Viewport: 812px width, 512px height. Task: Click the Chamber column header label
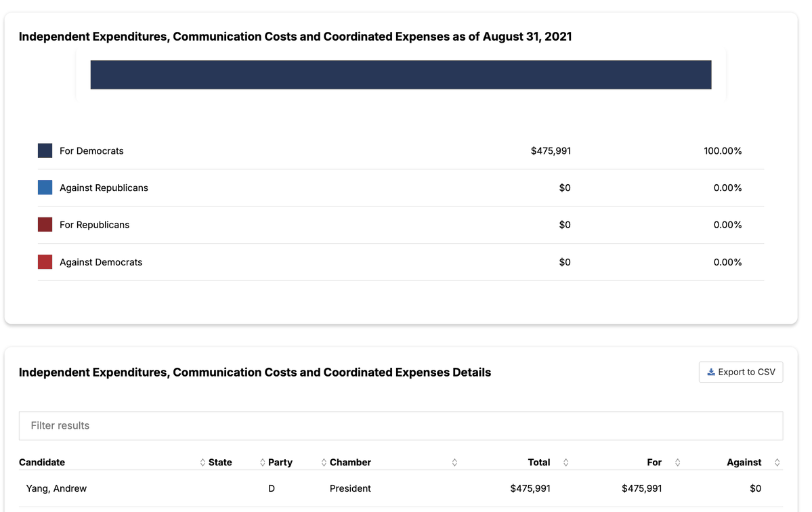point(350,463)
